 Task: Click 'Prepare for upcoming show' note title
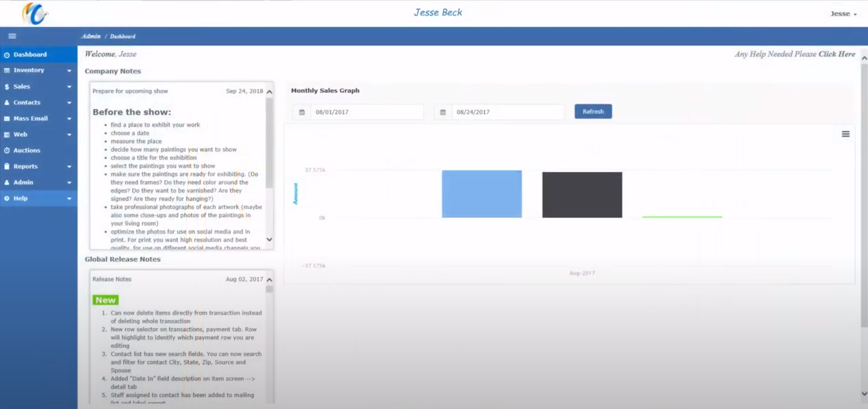[130, 91]
